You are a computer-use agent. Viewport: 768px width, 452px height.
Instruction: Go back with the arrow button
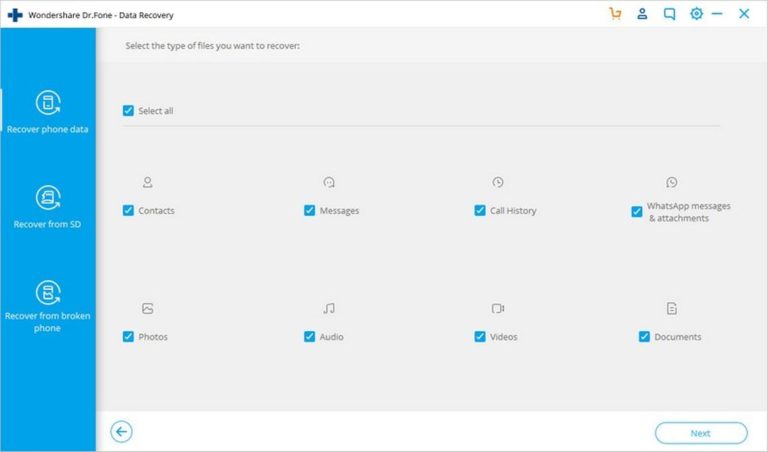(121, 432)
